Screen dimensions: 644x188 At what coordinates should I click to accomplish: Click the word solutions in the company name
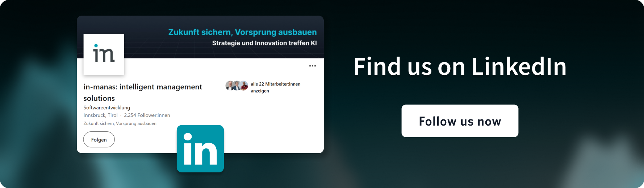(x=99, y=98)
